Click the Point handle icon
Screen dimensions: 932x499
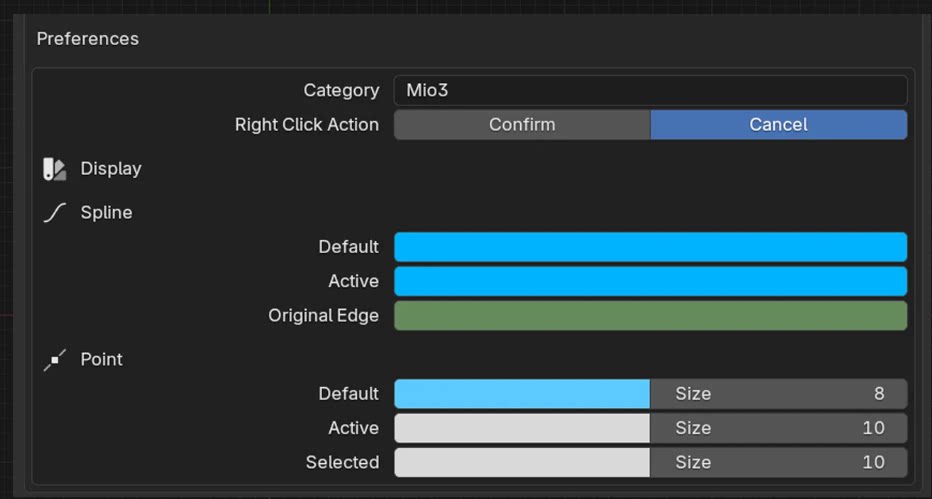54,360
